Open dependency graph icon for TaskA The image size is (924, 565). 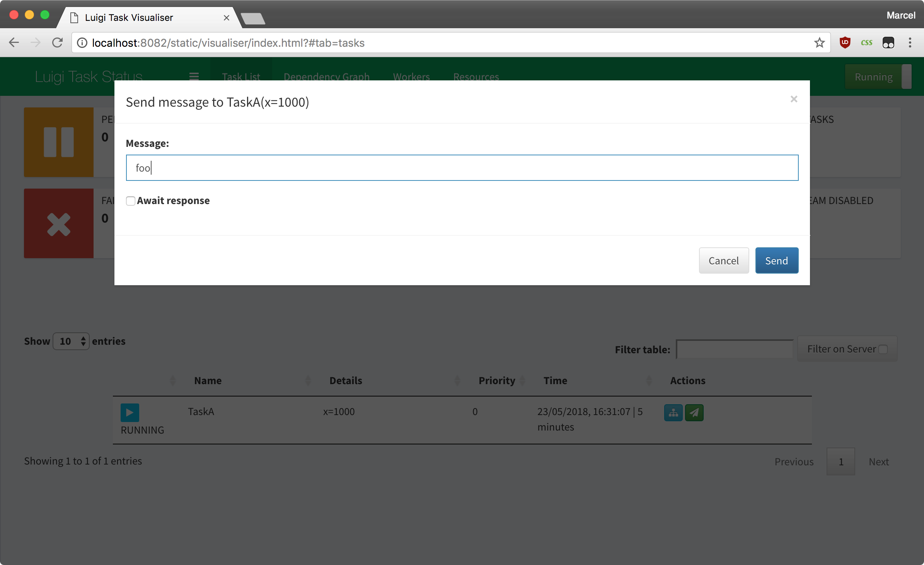[673, 413]
